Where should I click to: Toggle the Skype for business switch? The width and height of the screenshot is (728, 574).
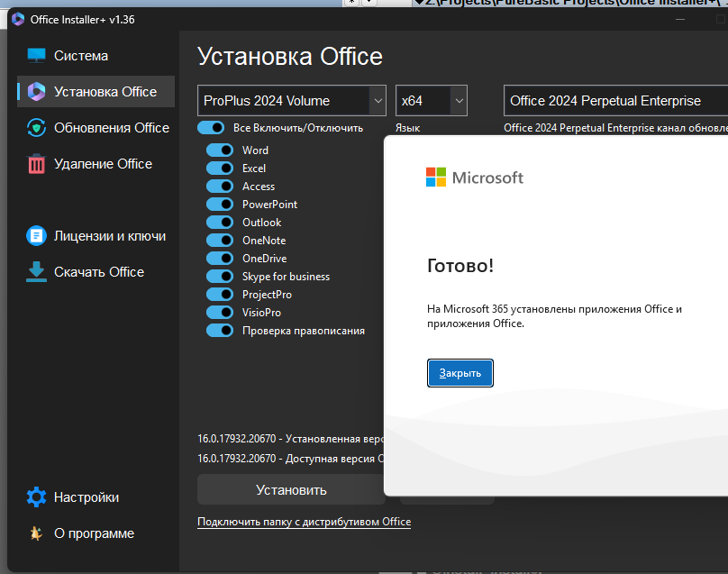220,277
